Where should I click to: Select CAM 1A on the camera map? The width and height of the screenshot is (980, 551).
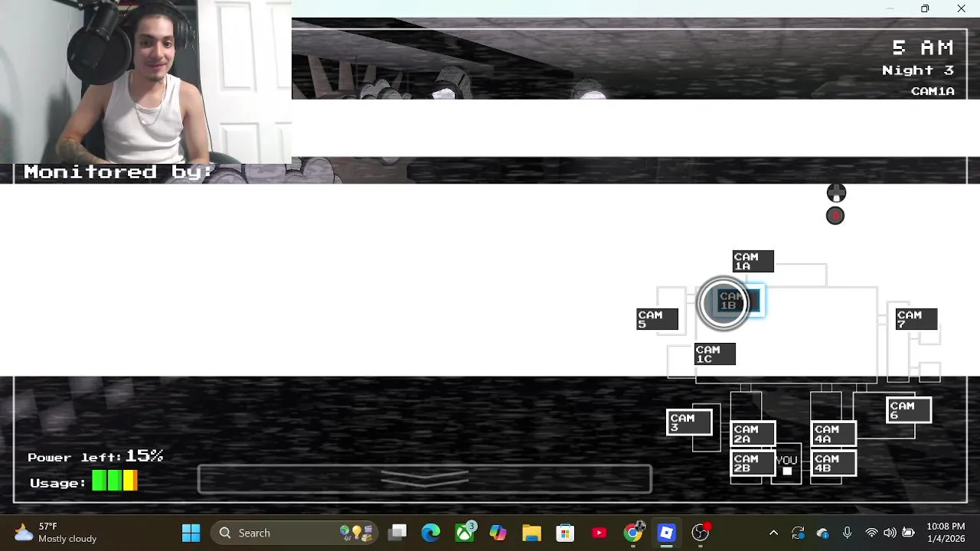click(x=753, y=262)
